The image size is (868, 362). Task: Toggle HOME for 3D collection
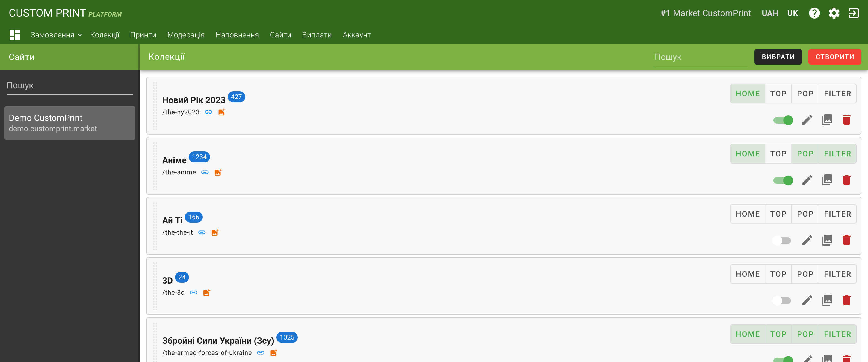[748, 274]
